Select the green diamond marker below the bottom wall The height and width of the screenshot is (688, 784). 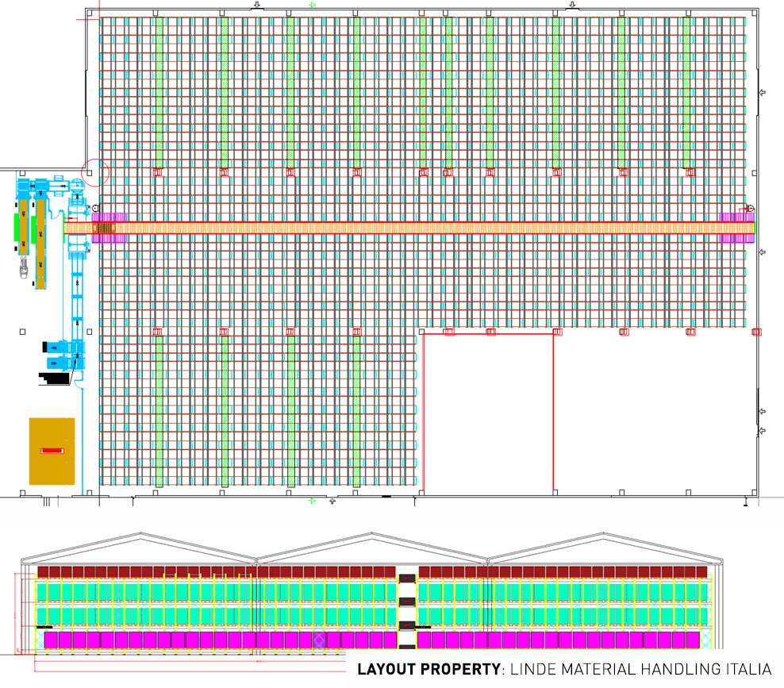pyautogui.click(x=312, y=502)
